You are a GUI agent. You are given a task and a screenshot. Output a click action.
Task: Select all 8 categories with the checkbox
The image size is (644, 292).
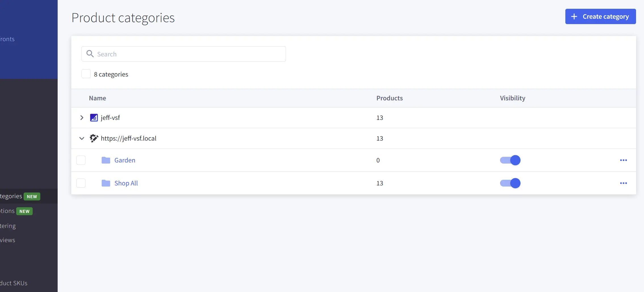[x=86, y=74]
